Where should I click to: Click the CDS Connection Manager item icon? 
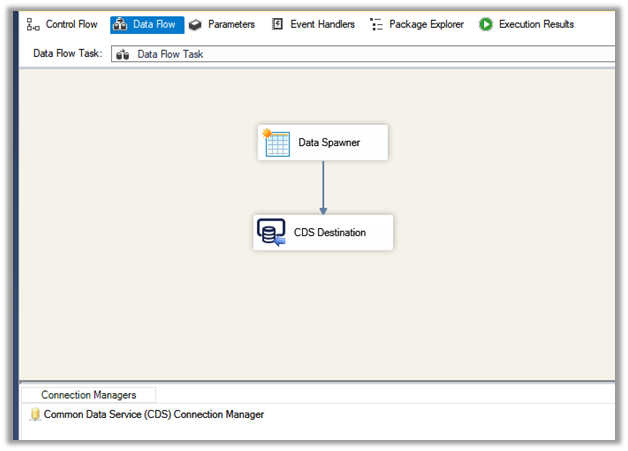click(x=35, y=414)
